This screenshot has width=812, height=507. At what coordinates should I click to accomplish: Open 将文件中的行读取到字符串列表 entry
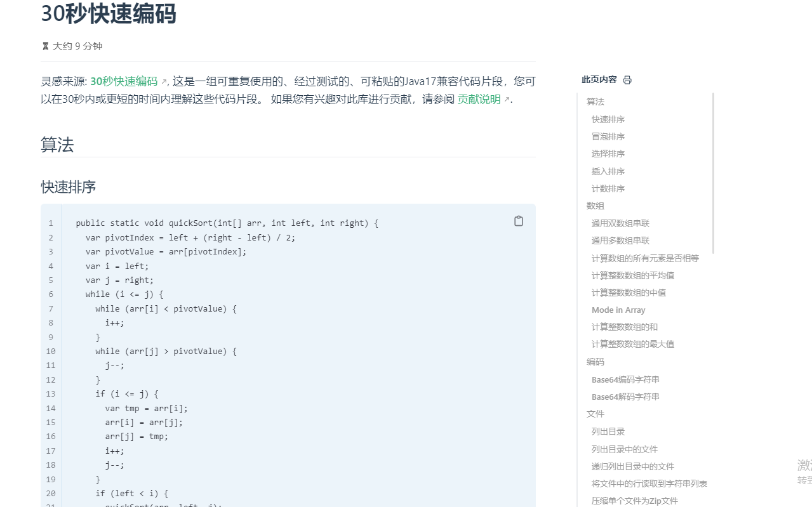point(649,484)
